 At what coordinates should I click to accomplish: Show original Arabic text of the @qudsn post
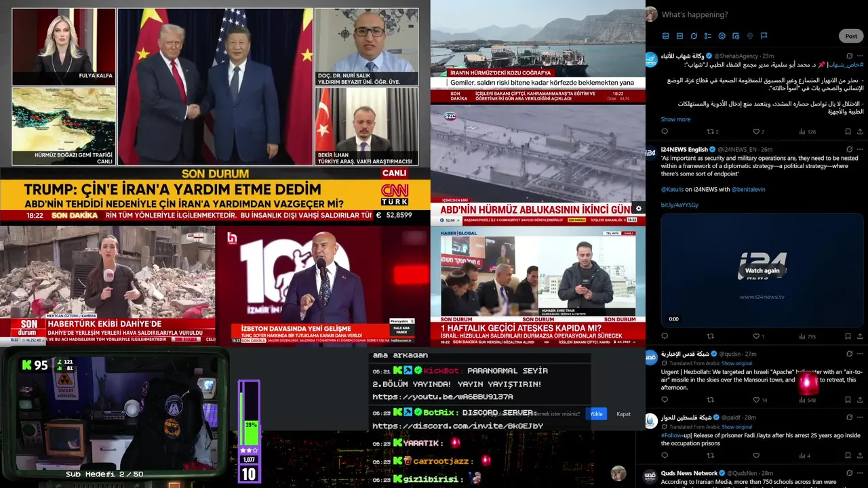pos(736,363)
